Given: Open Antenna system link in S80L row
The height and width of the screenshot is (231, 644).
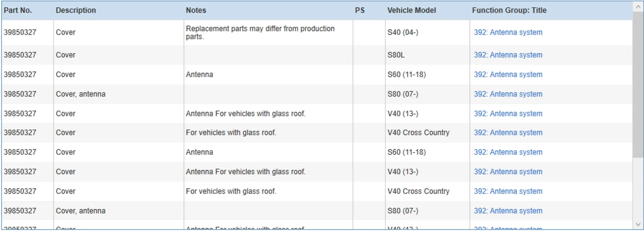Looking at the screenshot, I should click(x=508, y=55).
